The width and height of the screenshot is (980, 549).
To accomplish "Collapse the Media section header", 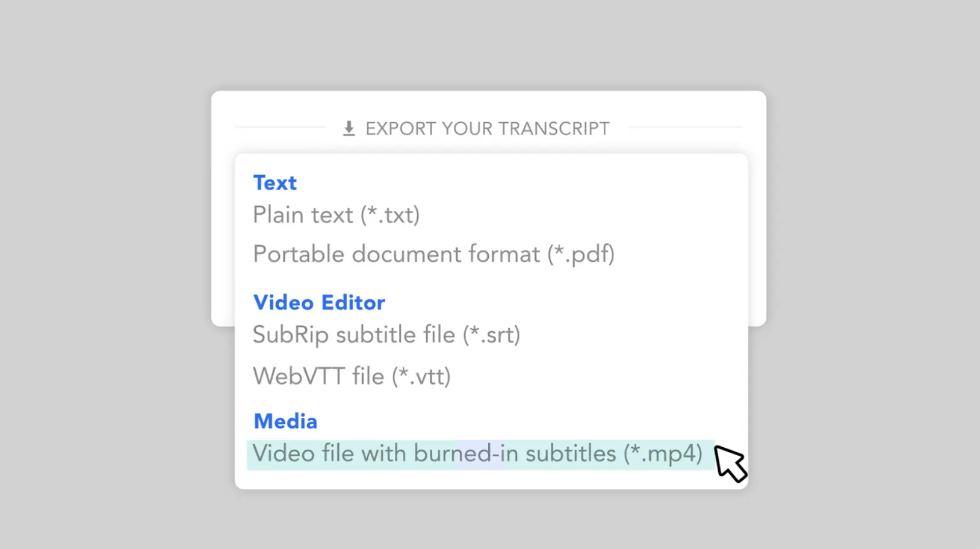I will click(285, 421).
